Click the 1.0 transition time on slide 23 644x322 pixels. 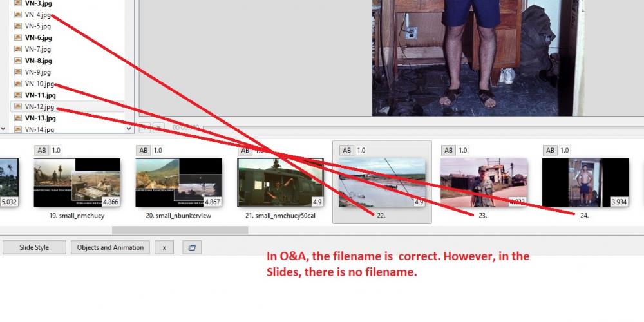point(463,150)
